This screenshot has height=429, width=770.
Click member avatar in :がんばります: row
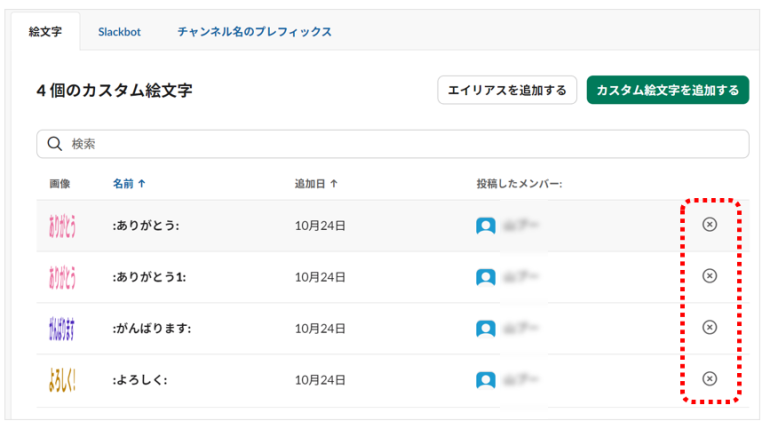[x=486, y=328]
